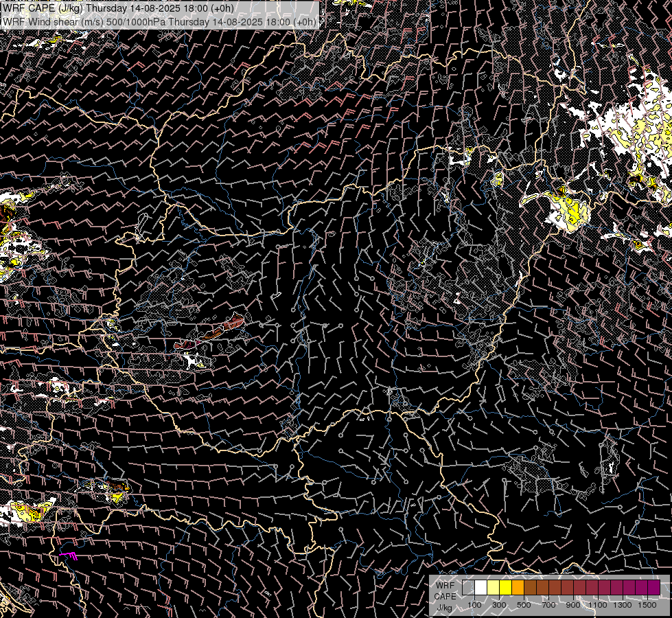Select the pale yellow legend swatch

tap(494, 587)
